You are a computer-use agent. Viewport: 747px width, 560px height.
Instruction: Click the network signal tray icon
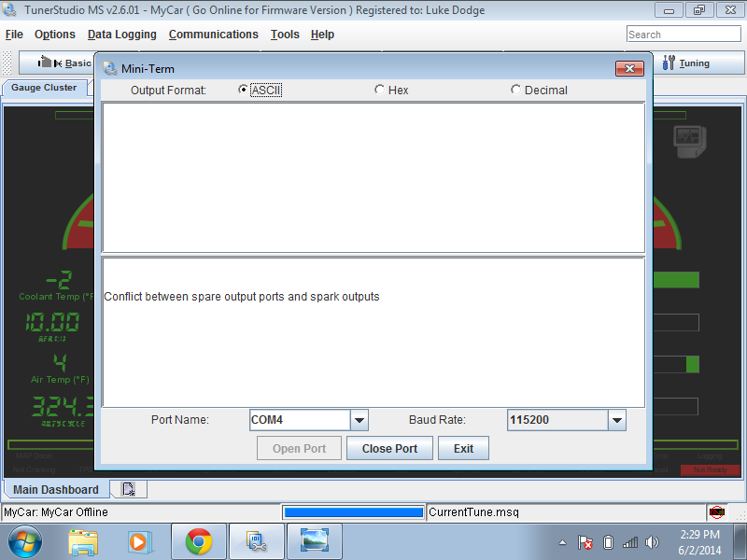(x=629, y=542)
